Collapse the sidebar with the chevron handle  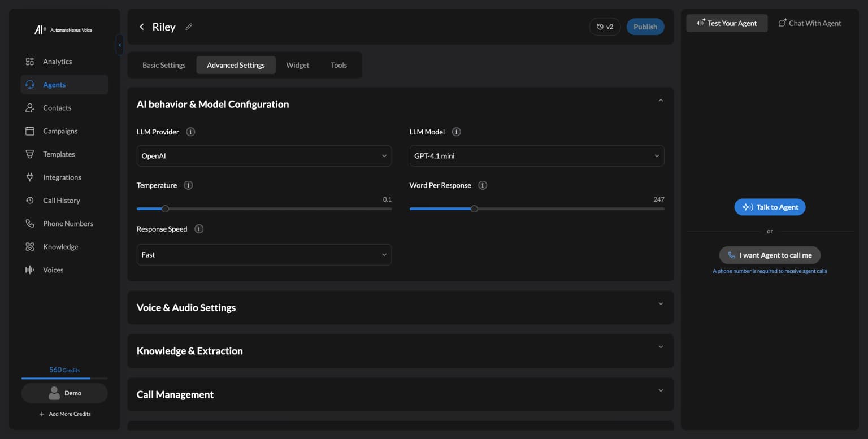(119, 45)
